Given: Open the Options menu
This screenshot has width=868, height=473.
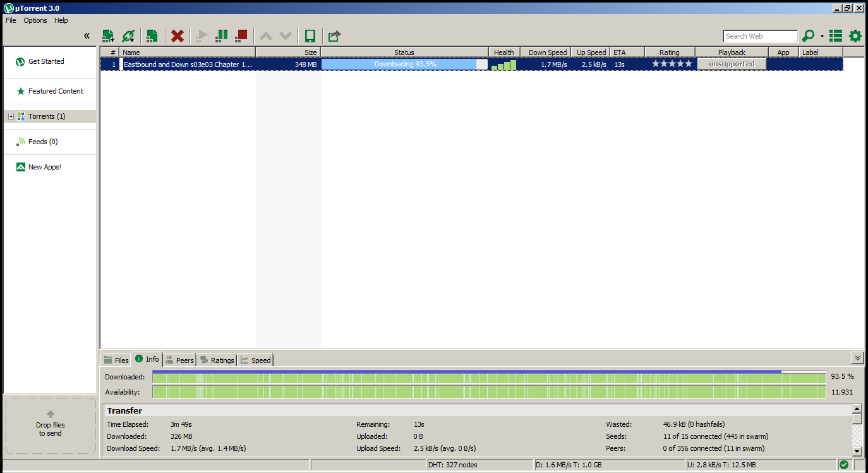Looking at the screenshot, I should 35,20.
